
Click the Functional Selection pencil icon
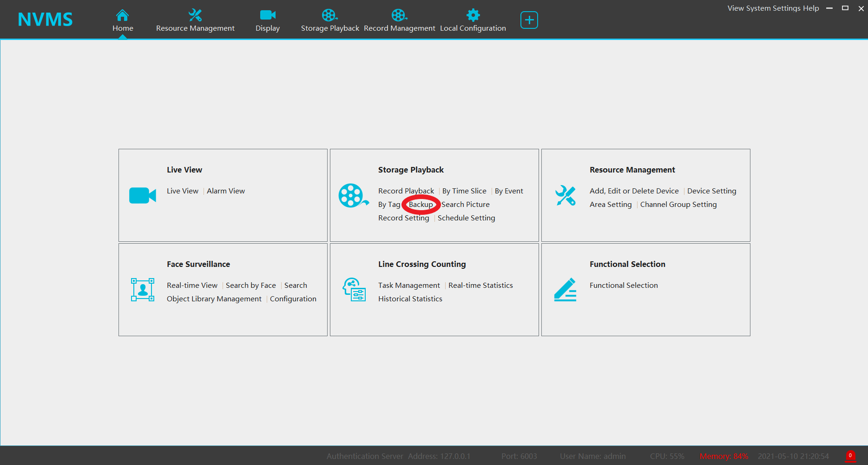(x=565, y=290)
